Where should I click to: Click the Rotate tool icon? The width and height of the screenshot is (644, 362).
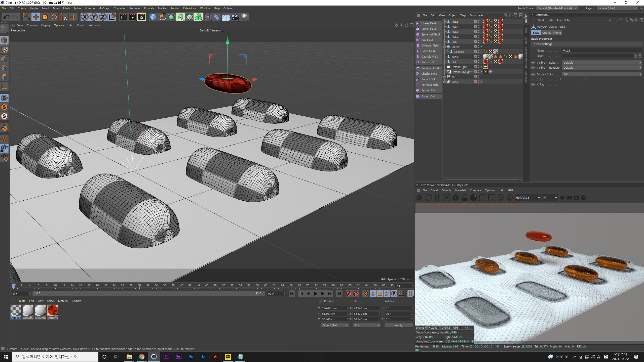pyautogui.click(x=54, y=17)
